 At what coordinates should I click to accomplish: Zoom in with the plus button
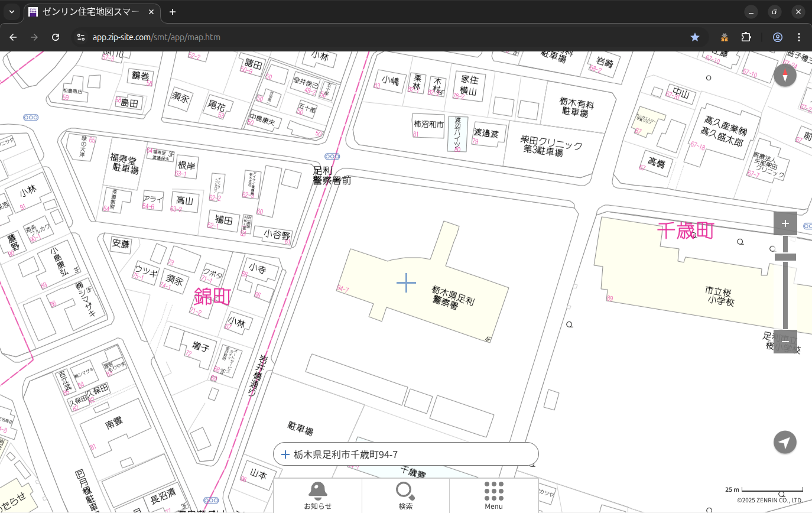click(x=785, y=223)
